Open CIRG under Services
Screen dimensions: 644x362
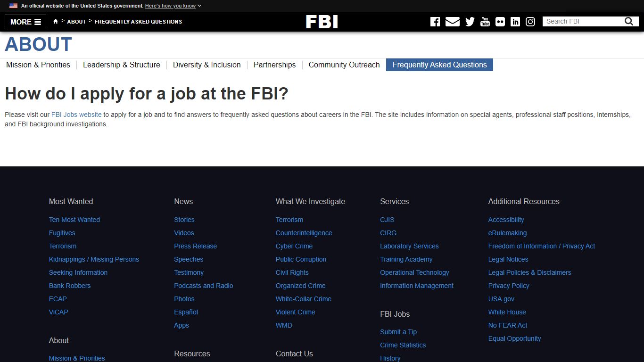click(x=388, y=233)
